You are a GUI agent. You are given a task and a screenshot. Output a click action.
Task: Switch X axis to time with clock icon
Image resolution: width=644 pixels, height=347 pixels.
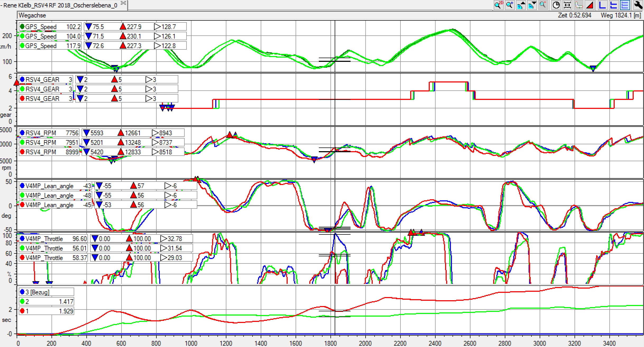pos(556,5)
